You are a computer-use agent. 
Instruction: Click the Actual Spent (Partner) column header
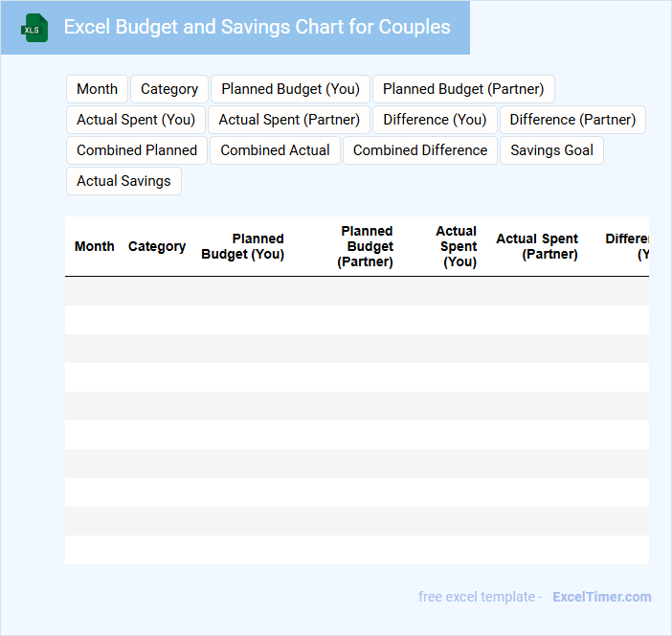point(537,246)
